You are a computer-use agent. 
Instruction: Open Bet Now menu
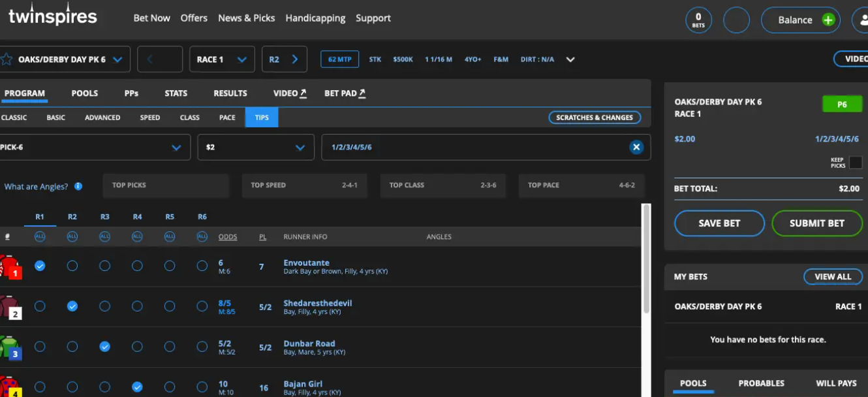(x=151, y=18)
